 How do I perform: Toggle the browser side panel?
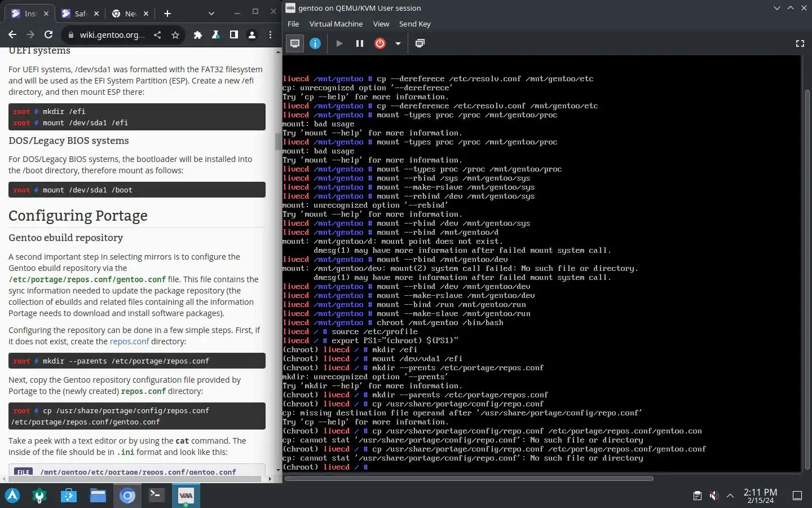click(x=233, y=35)
